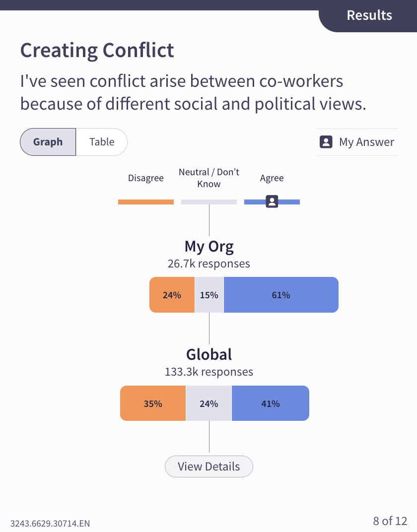The height and width of the screenshot is (532, 417).
Task: Show My Answer on the chart
Action: (x=357, y=142)
